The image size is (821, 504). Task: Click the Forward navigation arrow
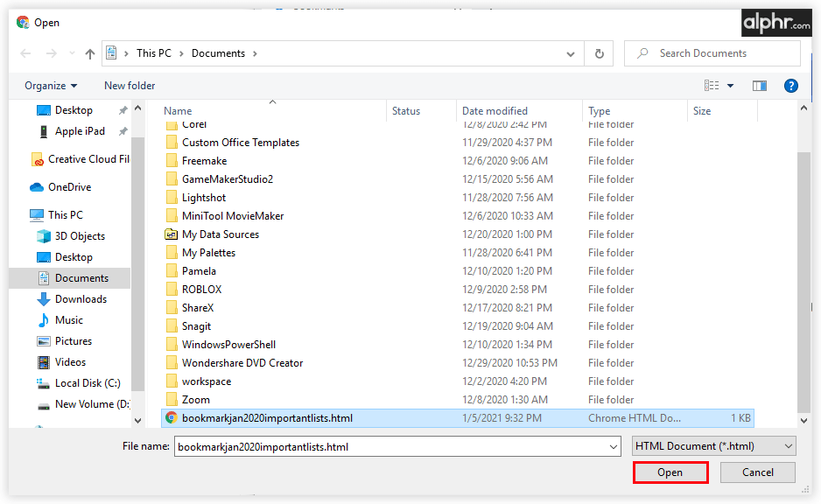(51, 53)
